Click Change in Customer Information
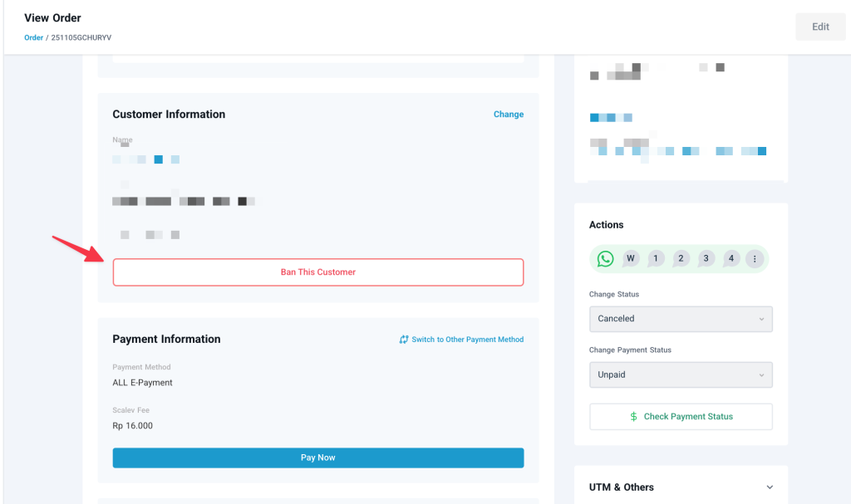This screenshot has width=851, height=504. pos(508,115)
